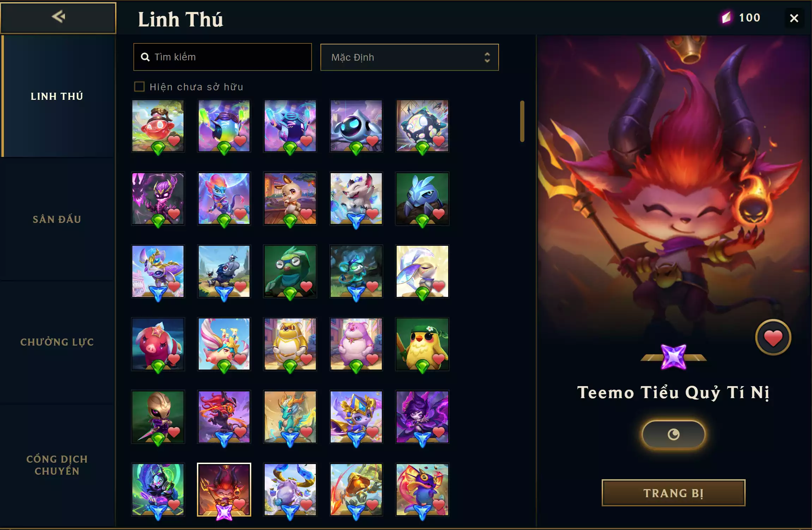Open the Mặc Định sort dropdown

[409, 57]
